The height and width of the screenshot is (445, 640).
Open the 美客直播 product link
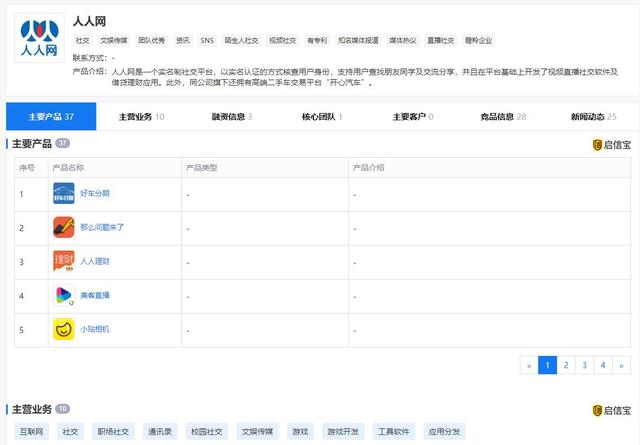pyautogui.click(x=95, y=295)
